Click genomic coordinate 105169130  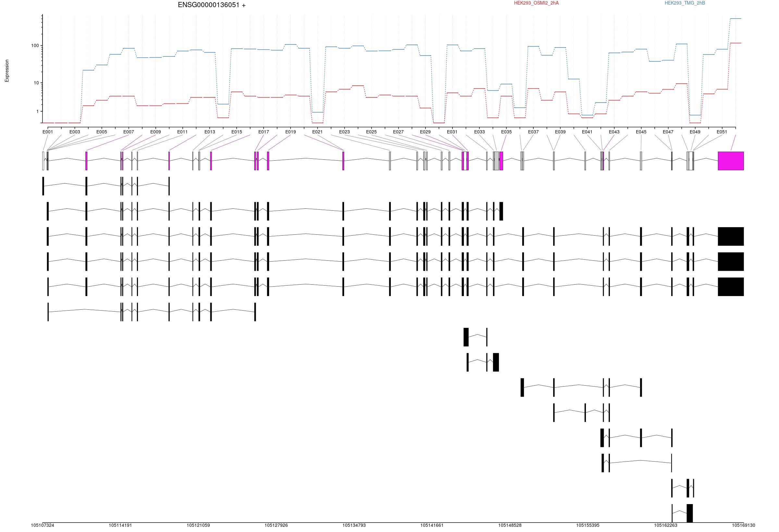pos(744,525)
